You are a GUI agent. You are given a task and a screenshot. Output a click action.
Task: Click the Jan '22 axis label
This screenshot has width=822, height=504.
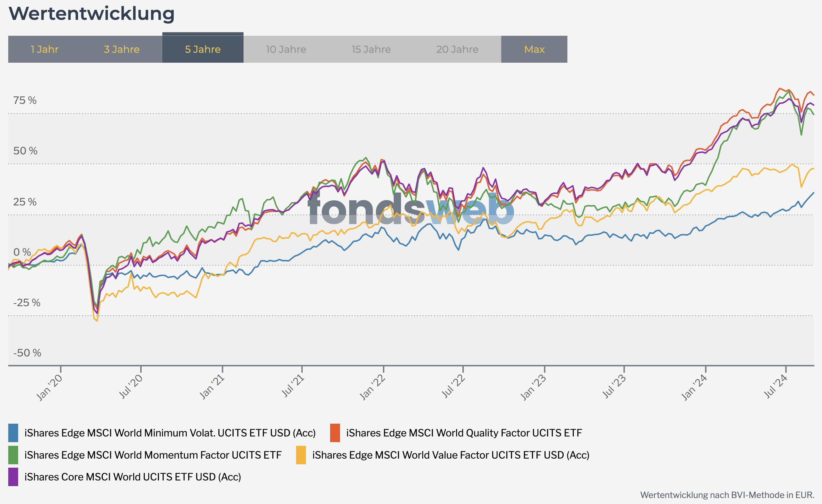(372, 387)
